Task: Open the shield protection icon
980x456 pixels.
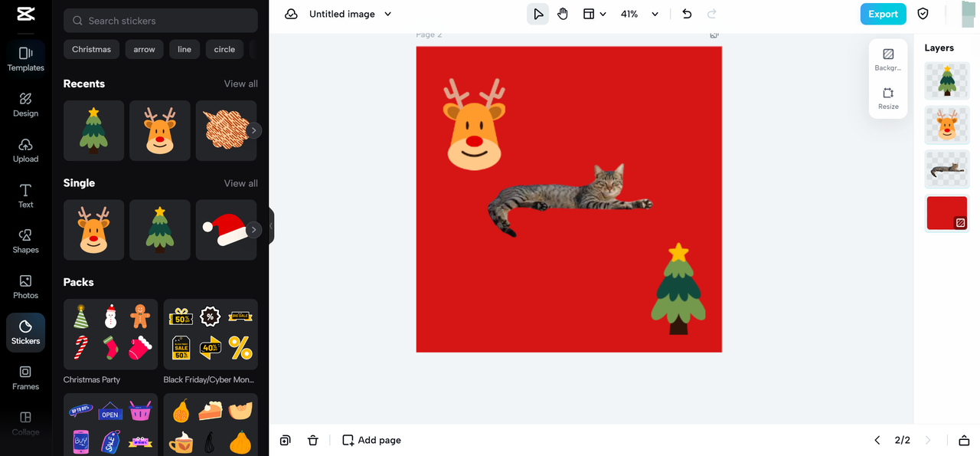Action: click(x=923, y=14)
